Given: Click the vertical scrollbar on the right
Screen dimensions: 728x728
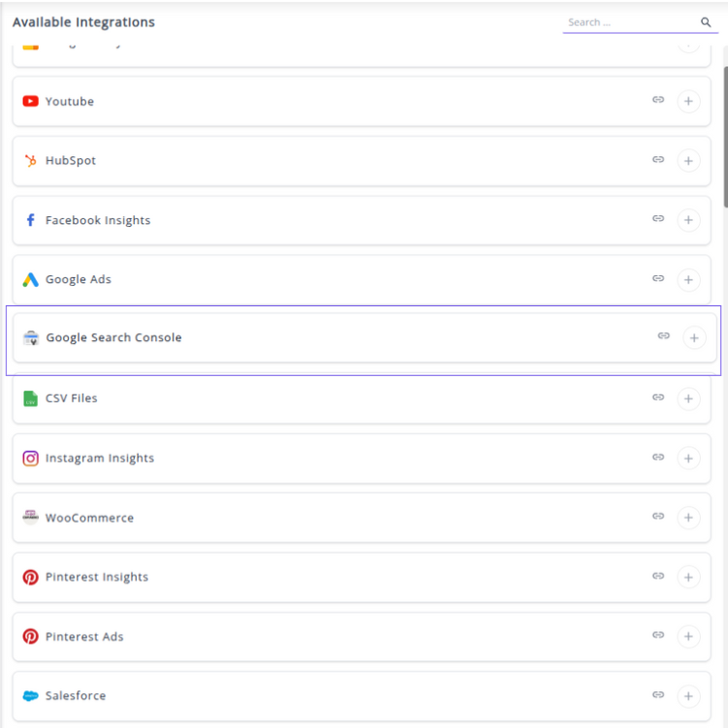Looking at the screenshot, I should click(725, 136).
